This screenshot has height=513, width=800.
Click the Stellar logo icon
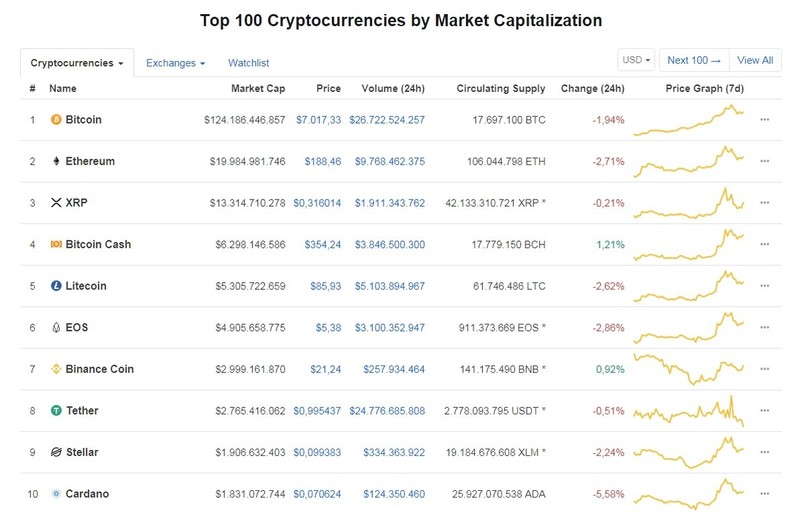[x=56, y=452]
